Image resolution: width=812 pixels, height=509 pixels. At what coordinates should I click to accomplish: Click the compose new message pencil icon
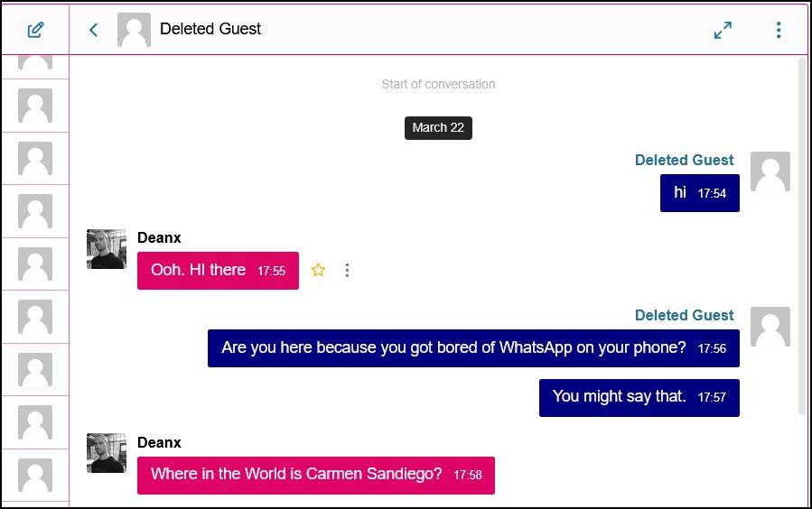(x=35, y=30)
